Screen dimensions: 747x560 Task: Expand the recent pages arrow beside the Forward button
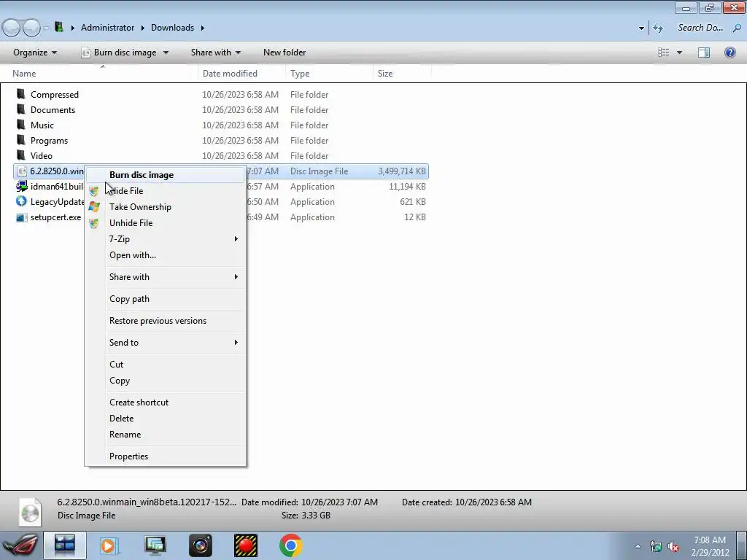[46, 28]
